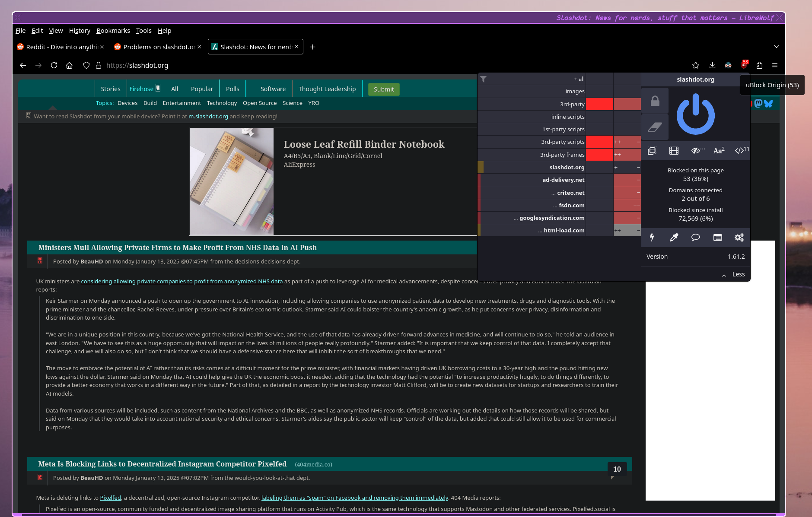Open the Pixelfed article headline
This screenshot has height=517, width=812.
click(162, 464)
